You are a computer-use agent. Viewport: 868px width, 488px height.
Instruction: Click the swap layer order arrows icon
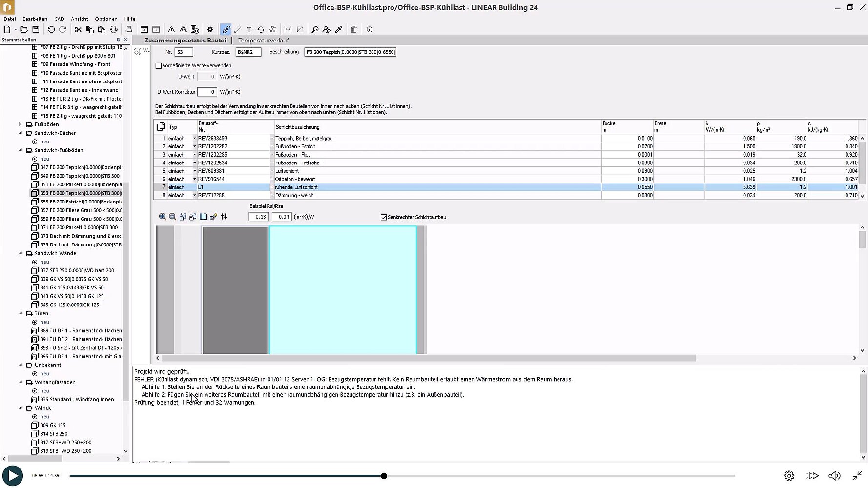coord(224,217)
